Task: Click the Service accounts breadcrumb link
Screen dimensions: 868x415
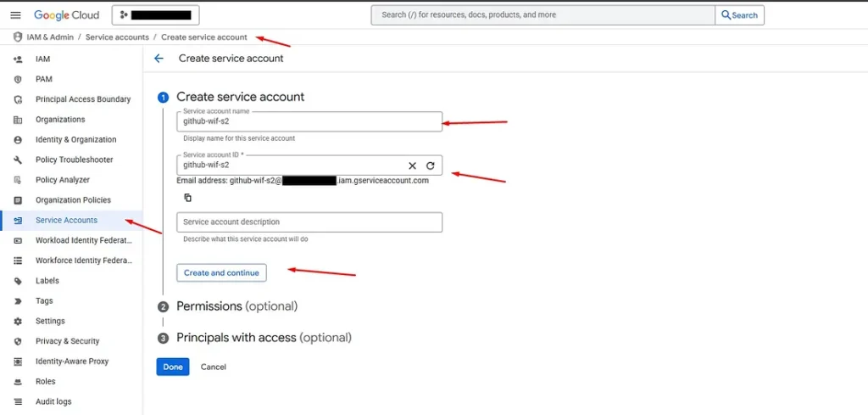Action: pos(117,37)
